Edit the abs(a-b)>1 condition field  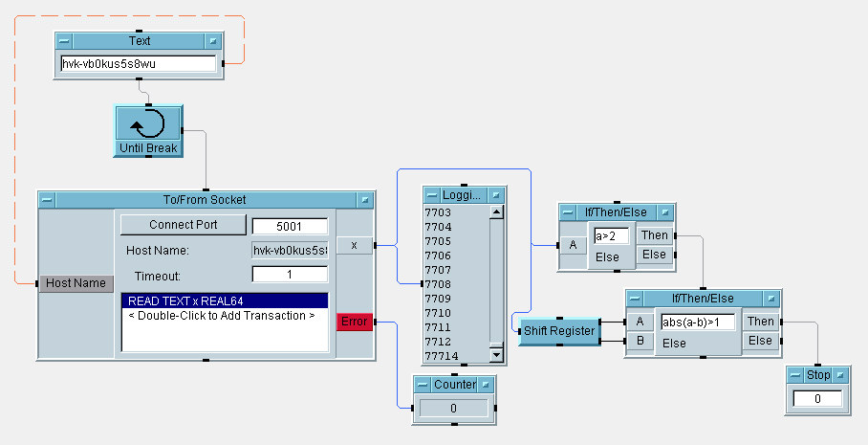click(697, 323)
